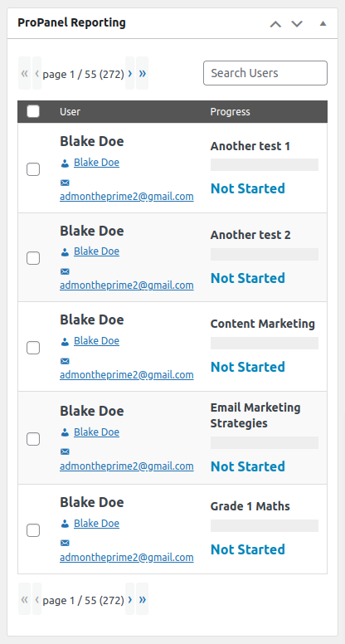The height and width of the screenshot is (644, 345).
Task: Open Blake Doe link in Grade 1 Maths row
Action: 96,524
